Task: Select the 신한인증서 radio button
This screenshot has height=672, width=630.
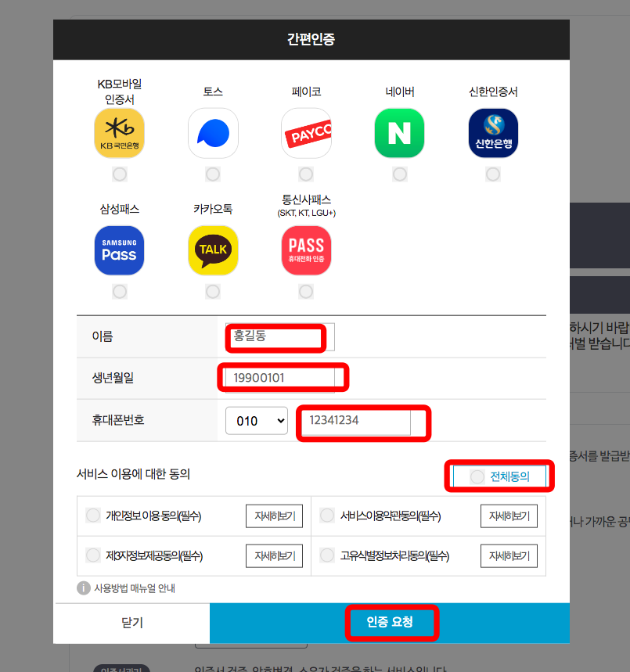Action: click(x=493, y=174)
